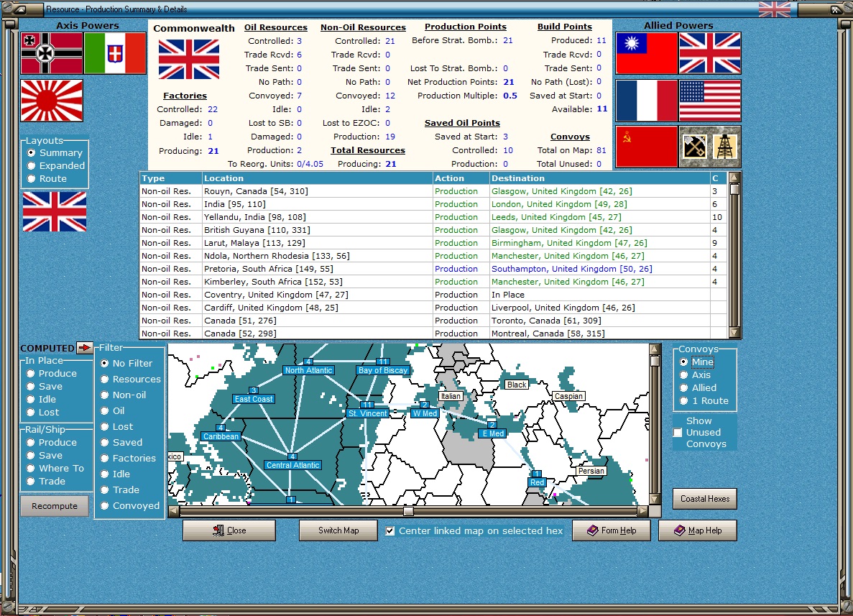Click map scroll left arrow
The width and height of the screenshot is (853, 616).
coord(173,512)
